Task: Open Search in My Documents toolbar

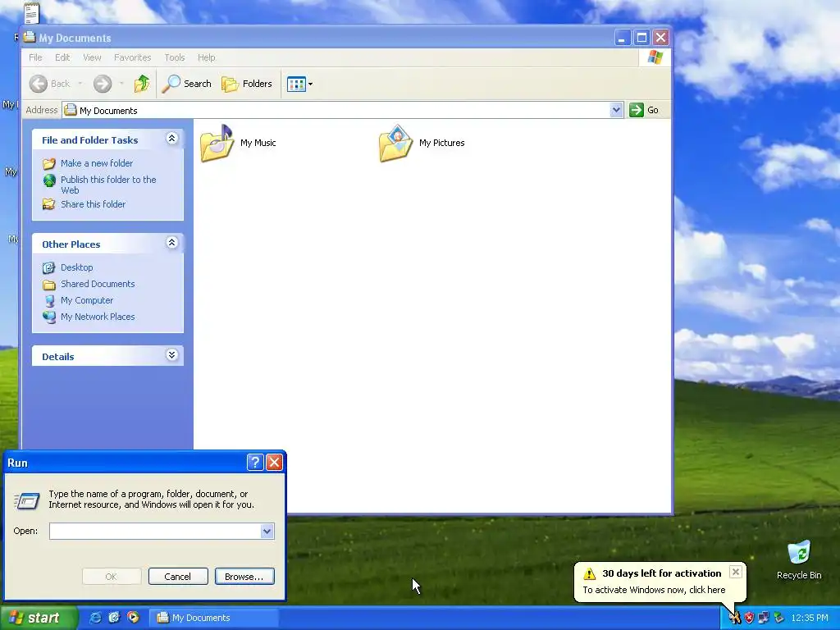Action: click(x=186, y=84)
